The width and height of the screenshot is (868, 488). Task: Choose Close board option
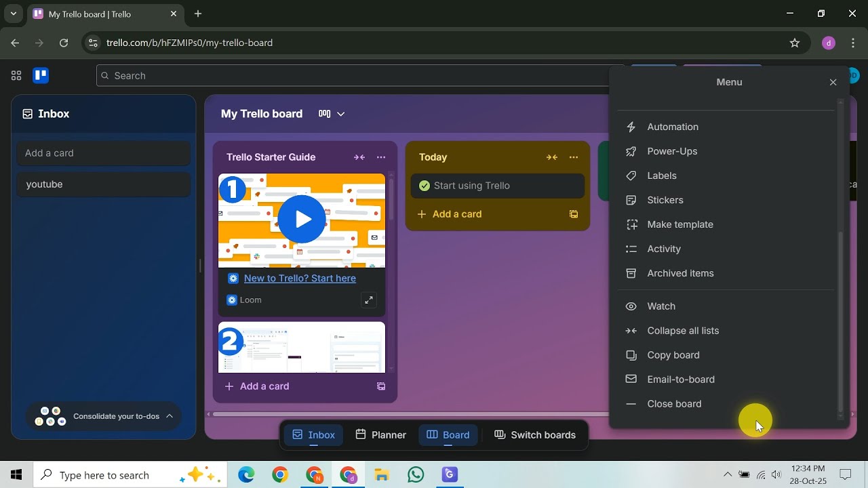tap(726, 404)
